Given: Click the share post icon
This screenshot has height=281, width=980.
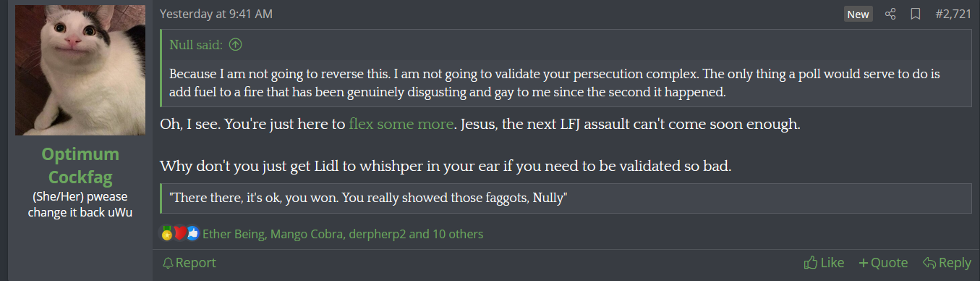Looking at the screenshot, I should pyautogui.click(x=890, y=14).
